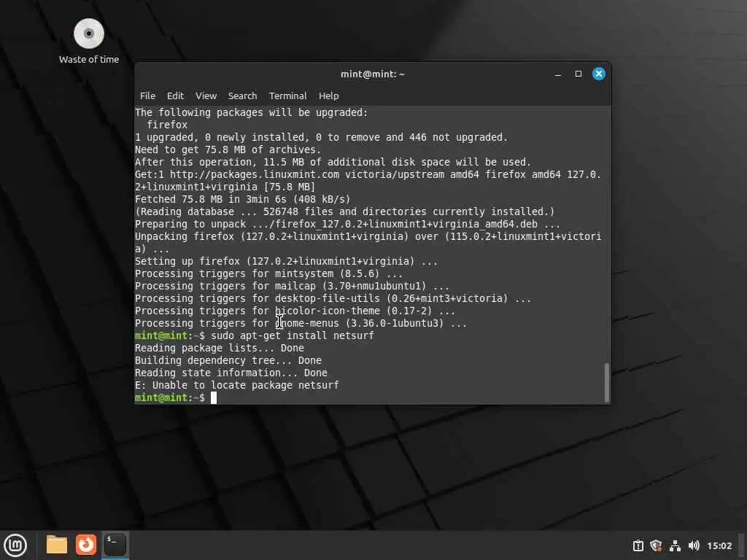Open the Edit menu in Terminal
Viewport: 747px width, 560px height.
(x=175, y=96)
